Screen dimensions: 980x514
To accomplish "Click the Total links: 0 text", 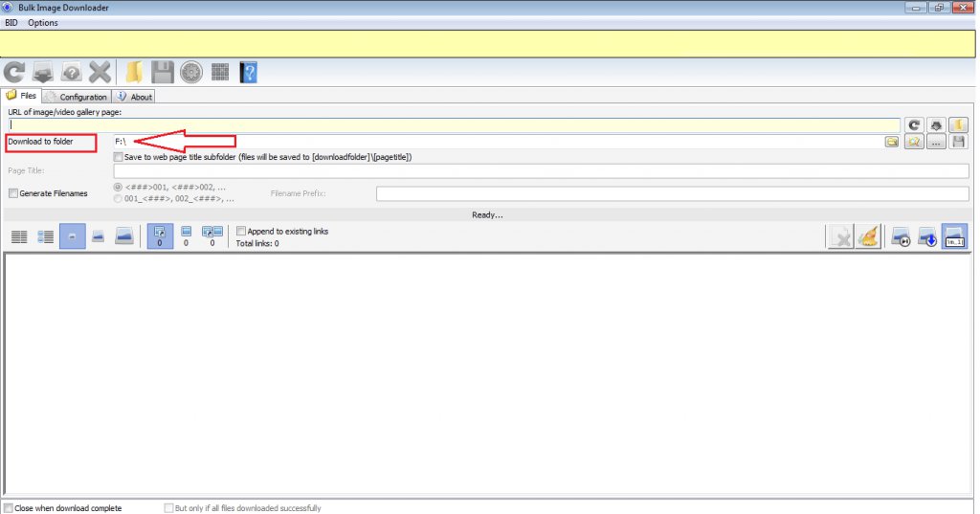I will (257, 243).
